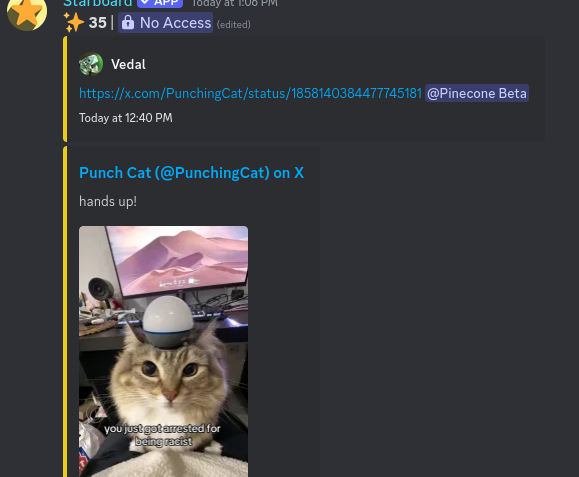Click the APP badge beside Starboard

(x=160, y=3)
